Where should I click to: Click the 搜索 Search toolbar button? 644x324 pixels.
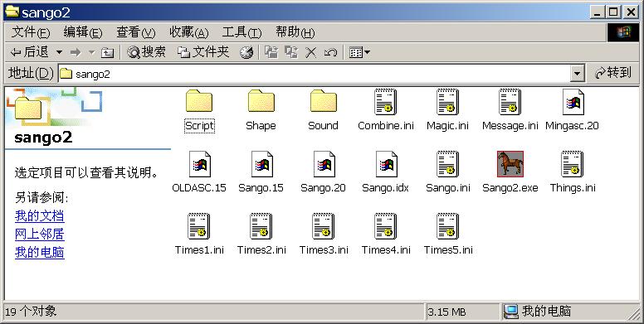[x=146, y=52]
